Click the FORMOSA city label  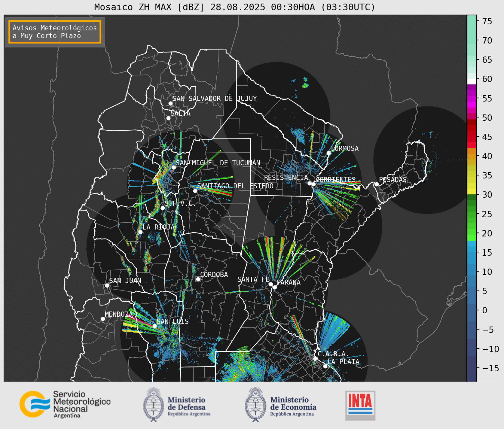(x=345, y=148)
